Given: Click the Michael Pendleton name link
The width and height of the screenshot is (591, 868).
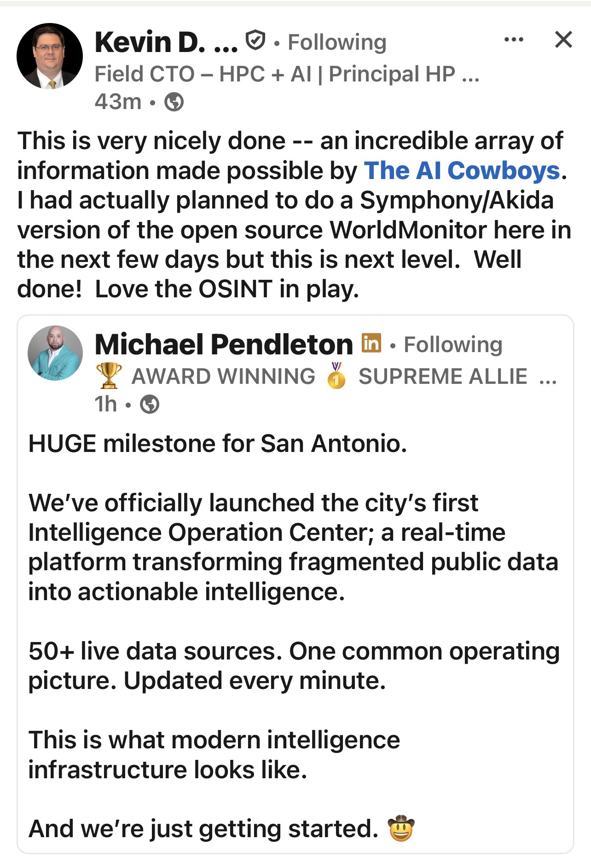Looking at the screenshot, I should (224, 345).
